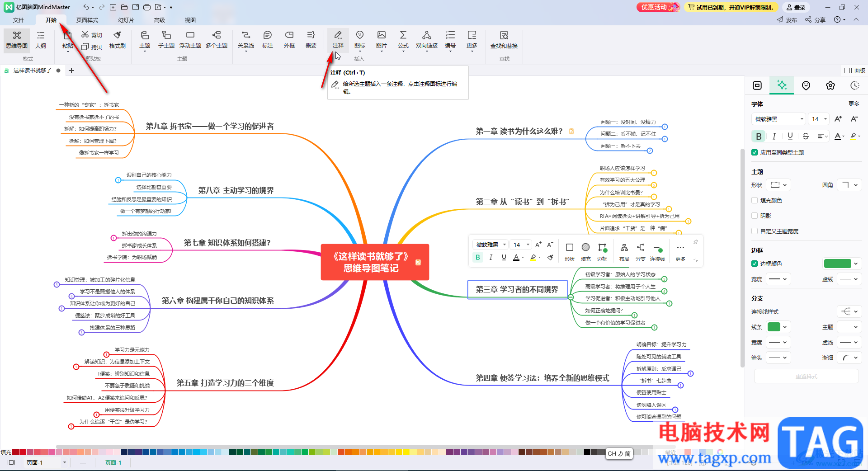The width and height of the screenshot is (868, 471).
Task: Switch to Mind Map mode
Action: coord(17,40)
